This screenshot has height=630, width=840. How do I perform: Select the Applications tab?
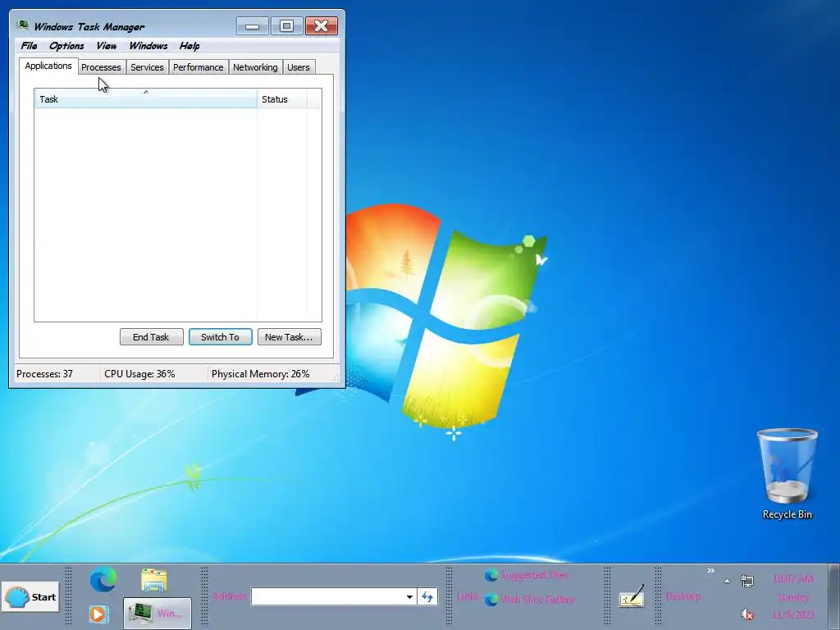(x=48, y=66)
